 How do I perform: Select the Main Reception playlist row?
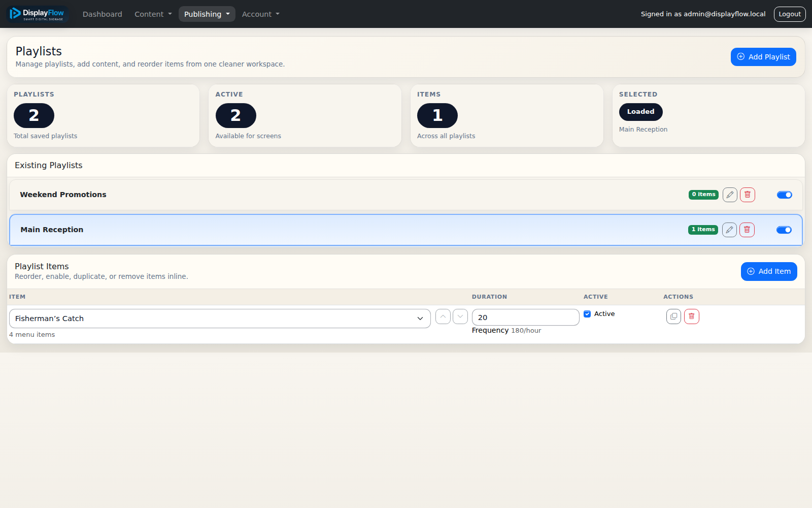click(x=406, y=230)
